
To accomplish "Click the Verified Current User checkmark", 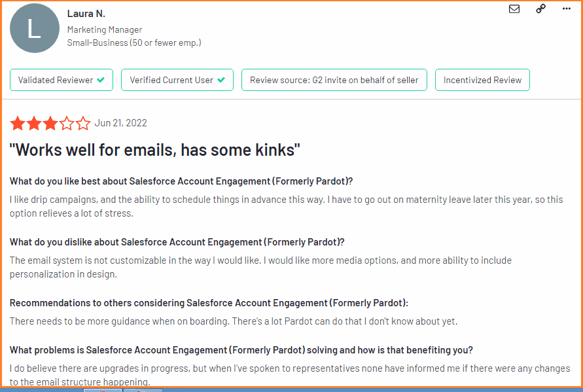I will pos(221,80).
